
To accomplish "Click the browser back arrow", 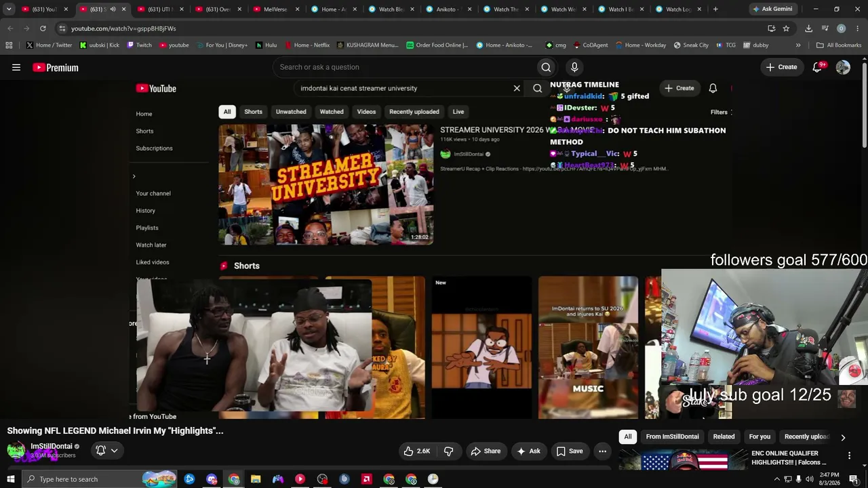I will [x=9, y=28].
